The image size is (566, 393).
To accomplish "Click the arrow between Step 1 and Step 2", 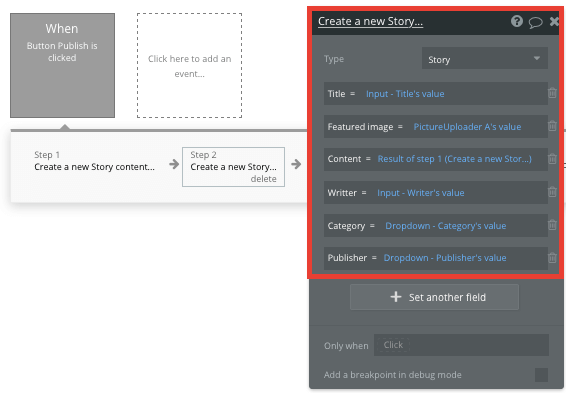I will (x=174, y=164).
